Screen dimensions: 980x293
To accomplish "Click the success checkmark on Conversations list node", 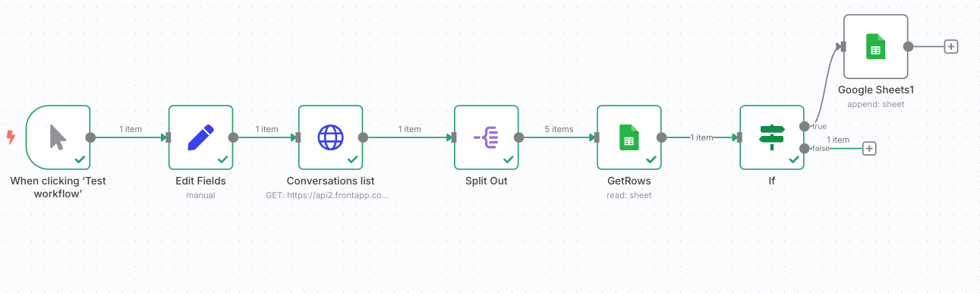I will pyautogui.click(x=352, y=159).
